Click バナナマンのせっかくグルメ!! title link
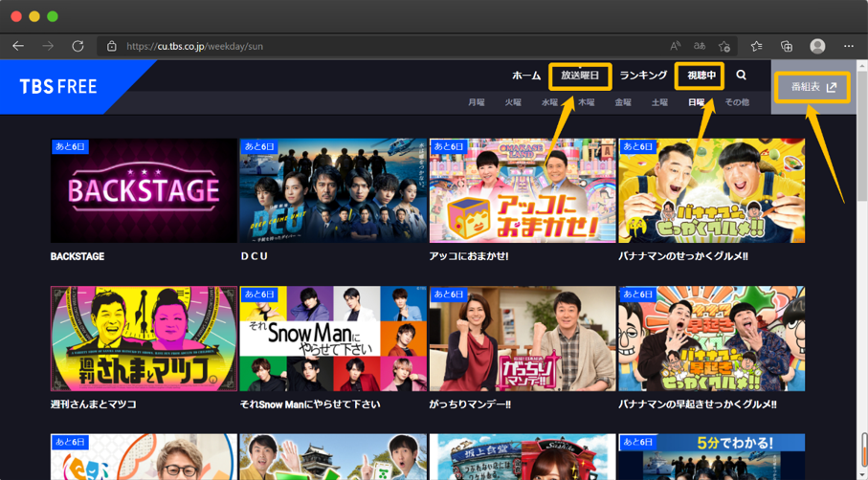 pos(683,256)
